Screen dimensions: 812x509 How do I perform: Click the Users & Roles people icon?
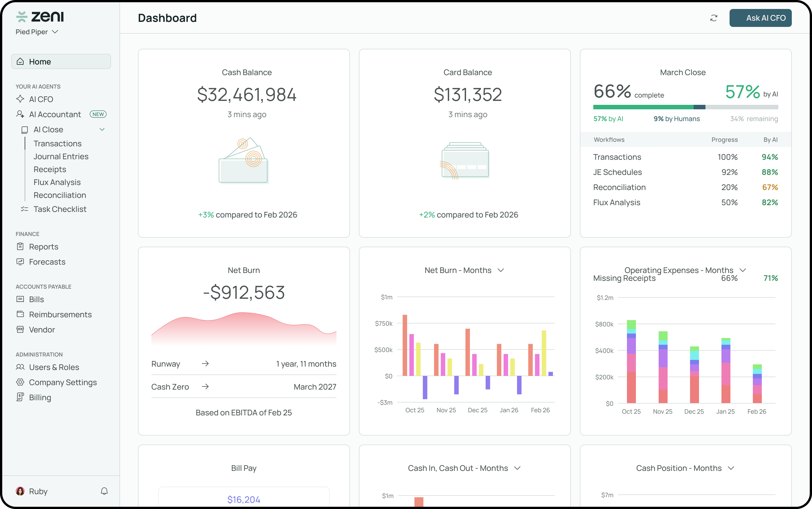click(20, 367)
